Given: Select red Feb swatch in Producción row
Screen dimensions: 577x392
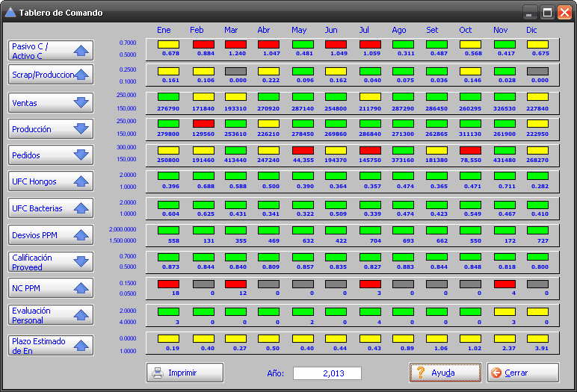Looking at the screenshot, I should [202, 123].
